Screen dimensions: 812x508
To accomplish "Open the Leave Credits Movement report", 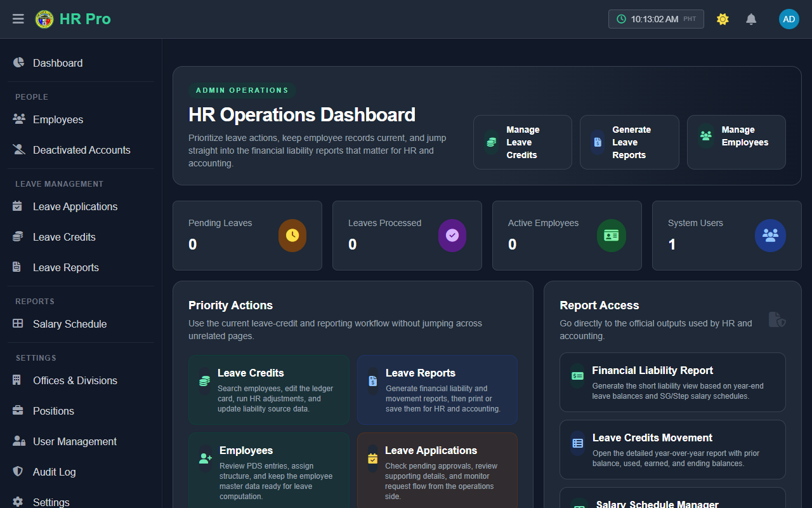I will 672,450.
